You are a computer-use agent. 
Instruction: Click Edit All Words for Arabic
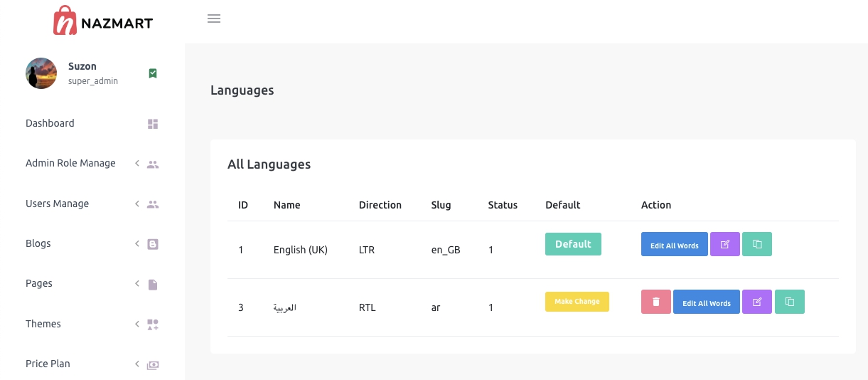[x=706, y=302]
